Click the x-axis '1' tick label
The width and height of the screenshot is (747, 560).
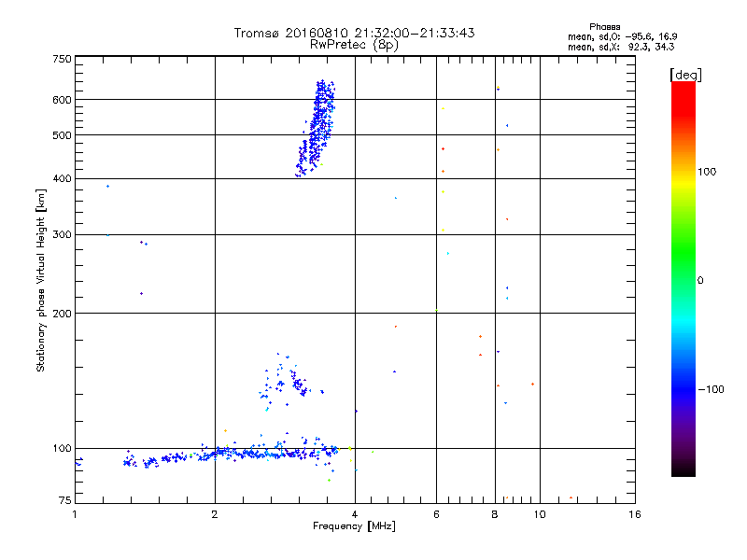[75, 514]
